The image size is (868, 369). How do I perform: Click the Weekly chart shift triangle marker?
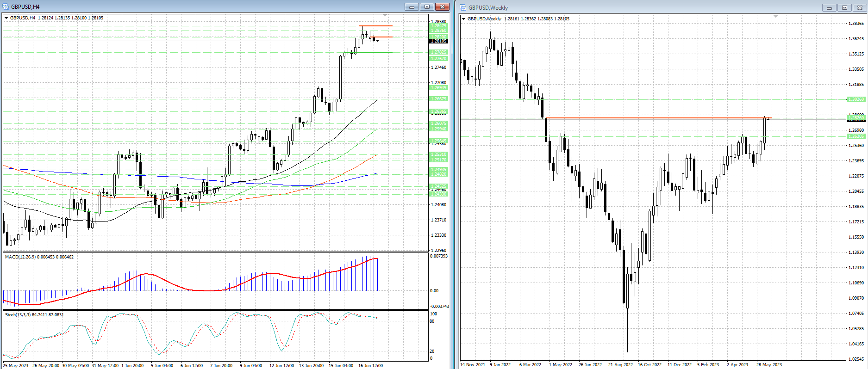775,16
